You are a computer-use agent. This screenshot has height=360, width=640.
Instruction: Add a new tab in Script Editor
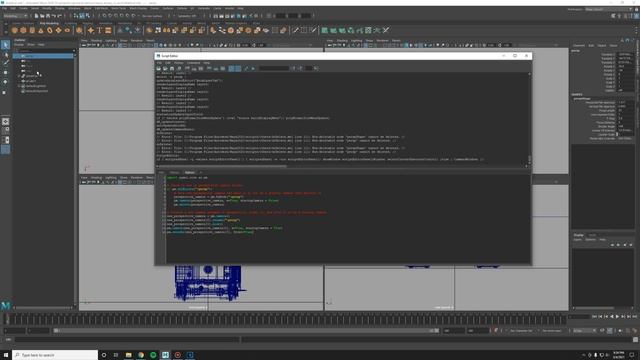[200, 173]
